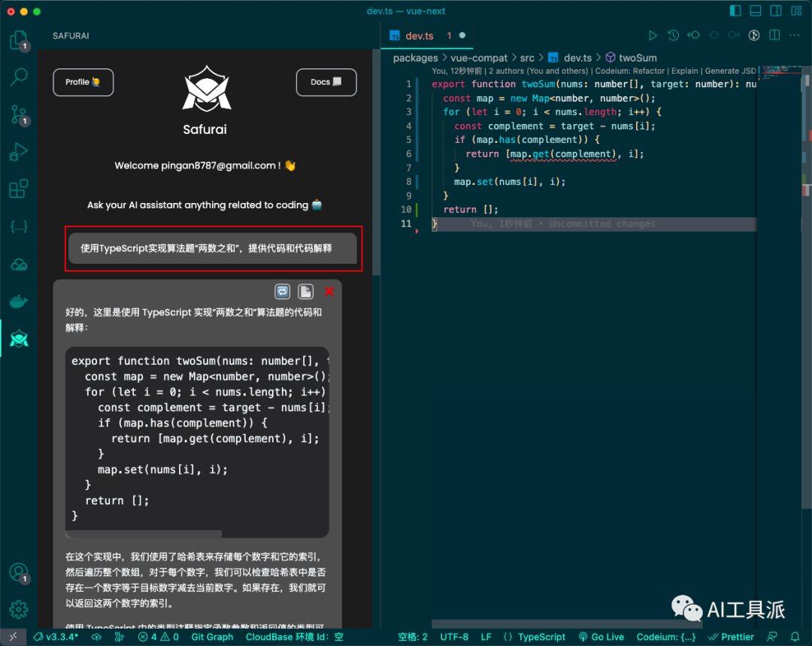Open the Accounts icon
Screen dimensions: 812x646
point(19,573)
